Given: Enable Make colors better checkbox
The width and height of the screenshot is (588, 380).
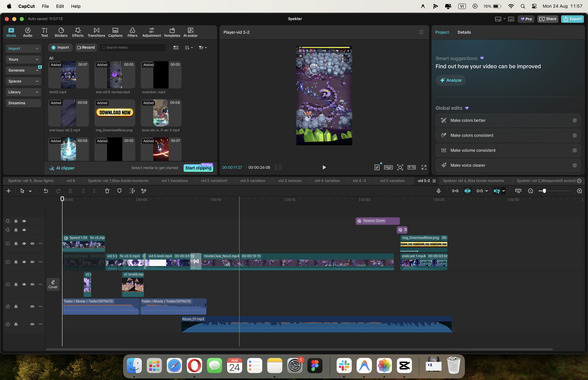Looking at the screenshot, I should pyautogui.click(x=575, y=120).
